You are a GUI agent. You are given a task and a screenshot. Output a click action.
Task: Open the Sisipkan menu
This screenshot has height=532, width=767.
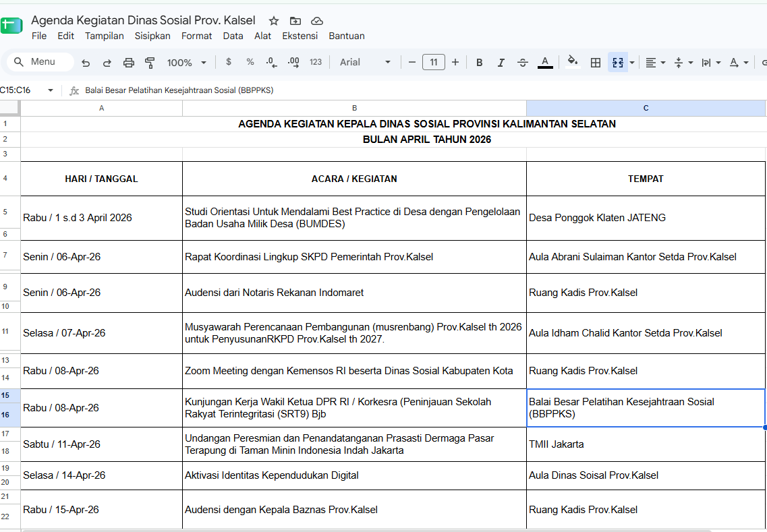(x=152, y=36)
